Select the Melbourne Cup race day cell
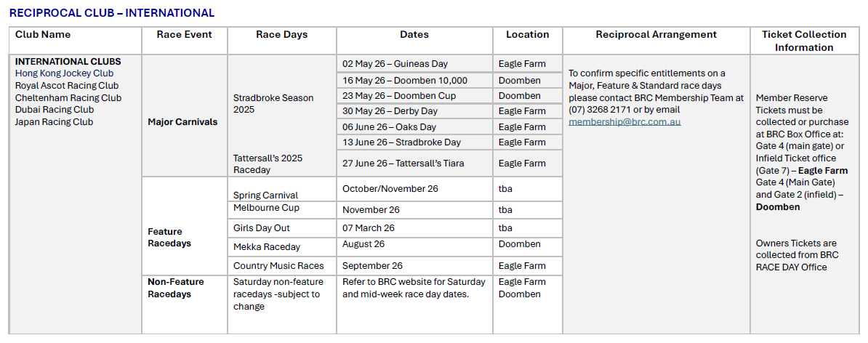 coord(282,209)
